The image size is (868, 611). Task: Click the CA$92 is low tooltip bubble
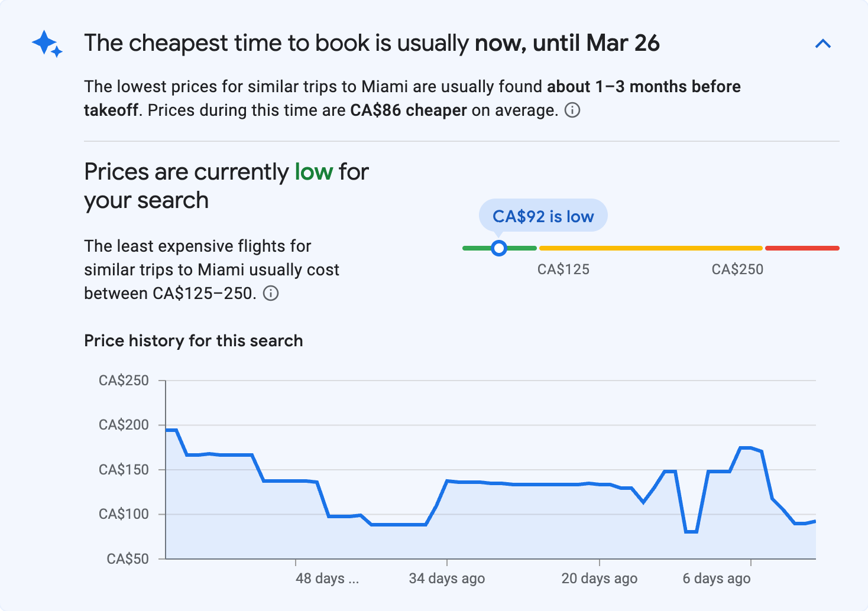coord(543,216)
